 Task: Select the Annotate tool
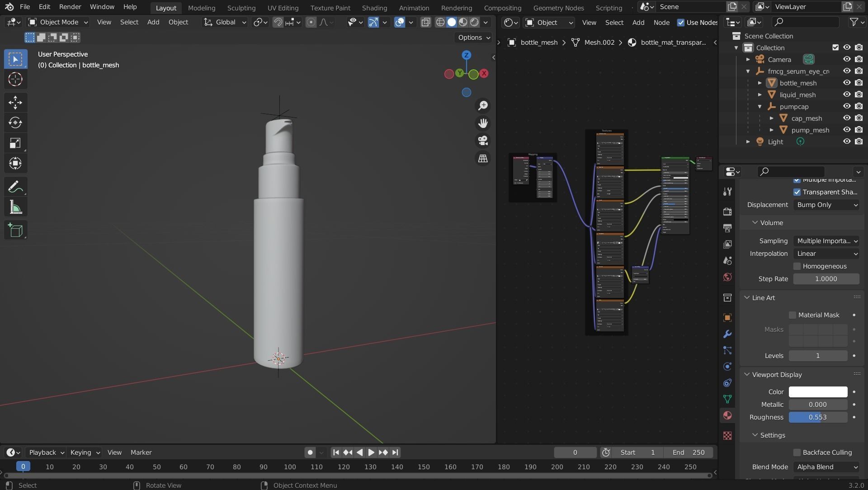coord(15,187)
